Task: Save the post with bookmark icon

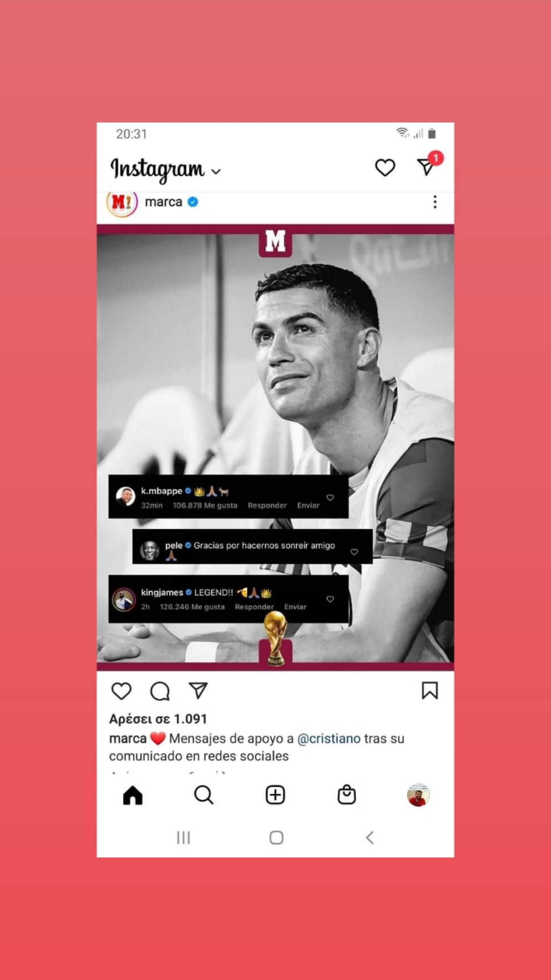Action: (x=429, y=691)
